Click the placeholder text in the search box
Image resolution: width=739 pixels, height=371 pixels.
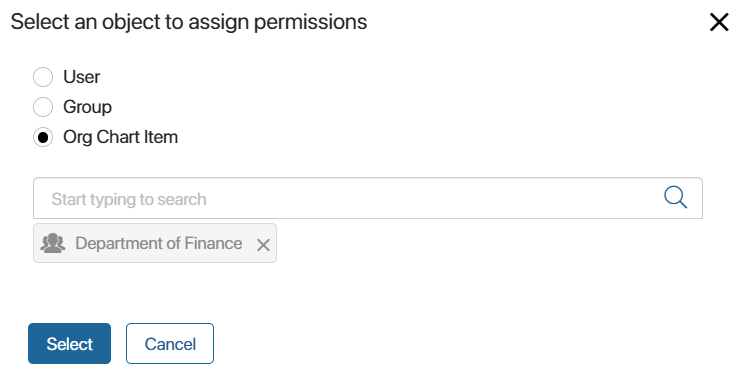pos(129,199)
